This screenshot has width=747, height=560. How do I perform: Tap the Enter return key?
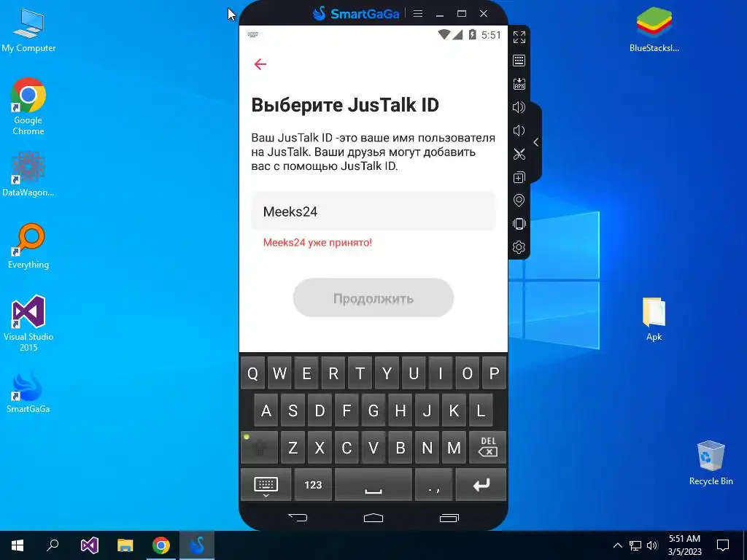tap(481, 485)
